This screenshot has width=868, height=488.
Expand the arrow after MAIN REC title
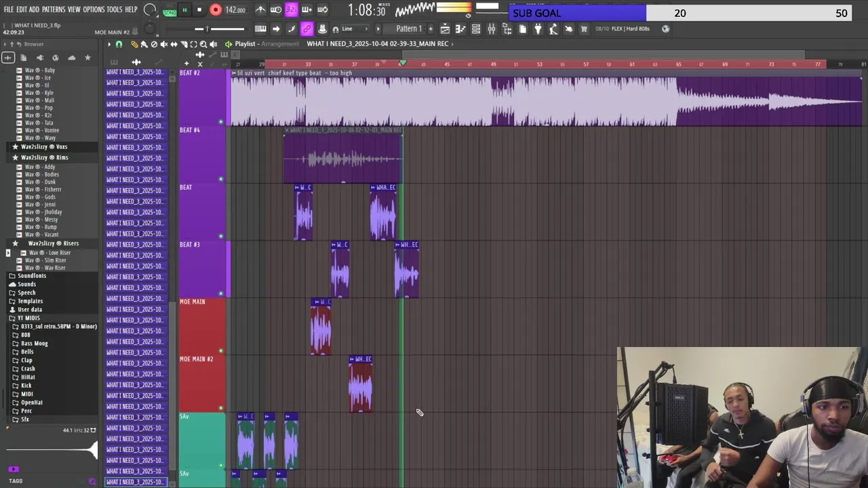[x=453, y=43]
